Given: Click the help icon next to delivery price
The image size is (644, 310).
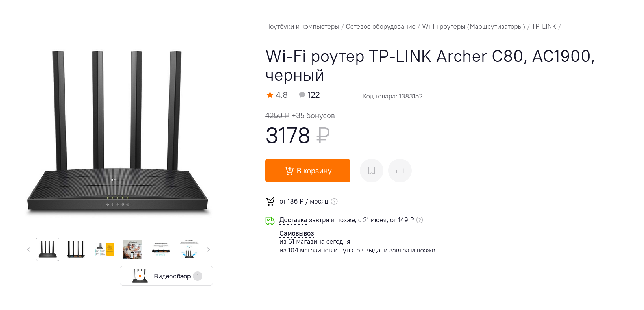Looking at the screenshot, I should point(420,220).
